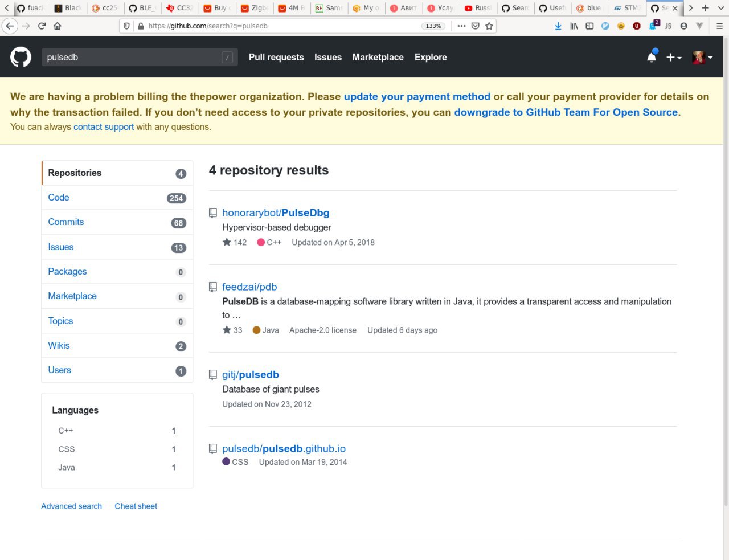Click the padlock site security icon
729x560 pixels.
coord(141,26)
